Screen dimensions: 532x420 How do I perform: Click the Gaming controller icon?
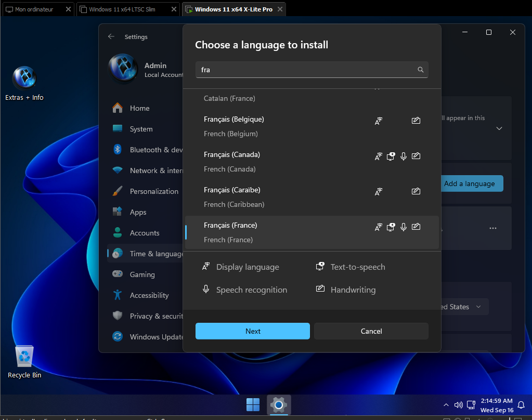[x=118, y=274]
